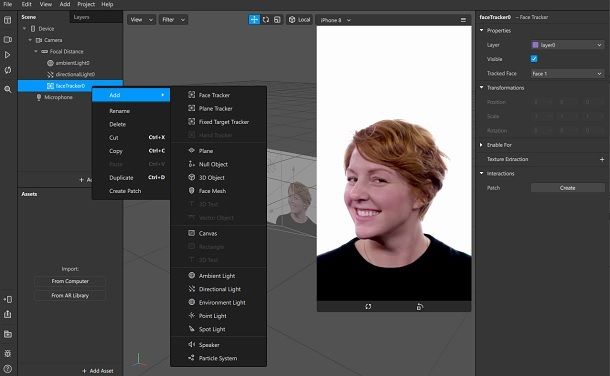
Task: Choose Cut in context menu
Action: (x=131, y=137)
